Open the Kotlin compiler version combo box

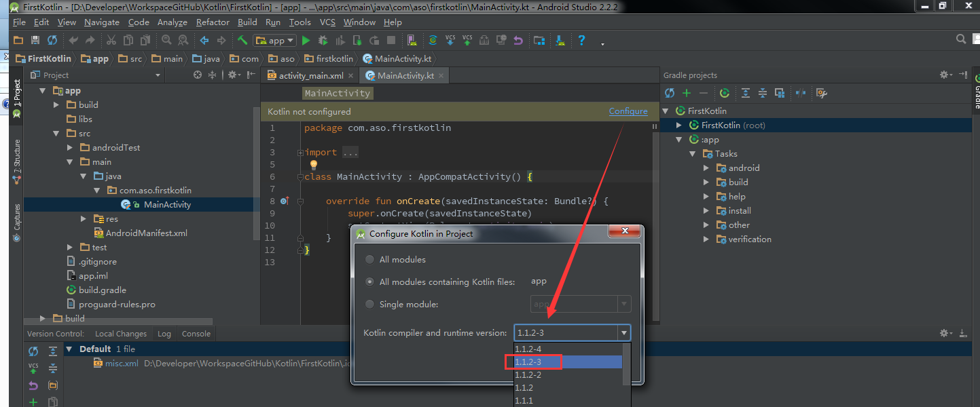(573, 332)
